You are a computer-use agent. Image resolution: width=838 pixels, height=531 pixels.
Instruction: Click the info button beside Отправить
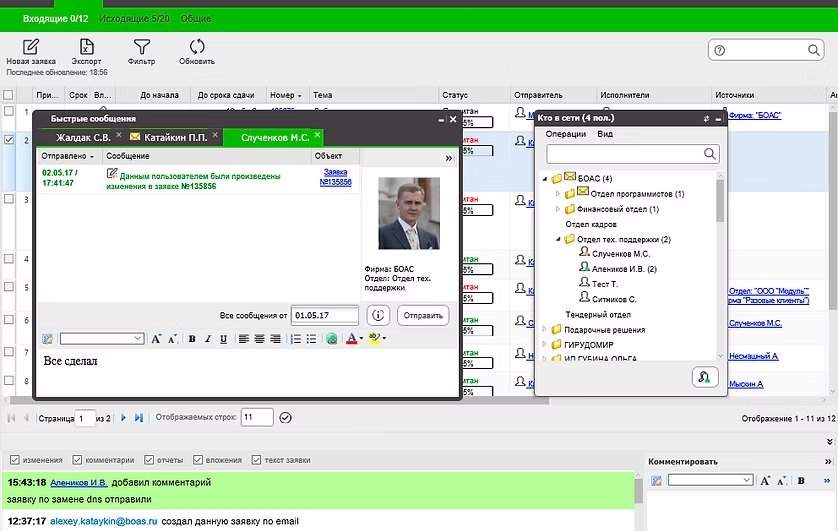click(x=378, y=315)
